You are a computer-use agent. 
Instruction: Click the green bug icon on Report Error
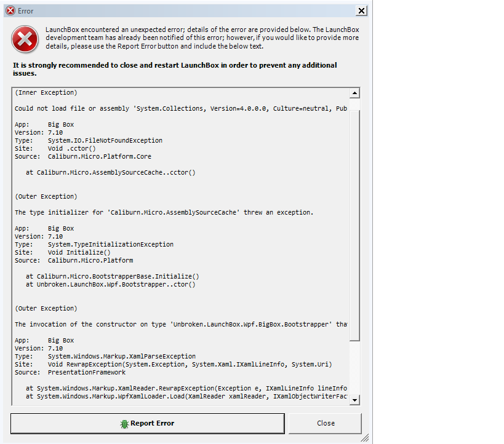pos(124,424)
